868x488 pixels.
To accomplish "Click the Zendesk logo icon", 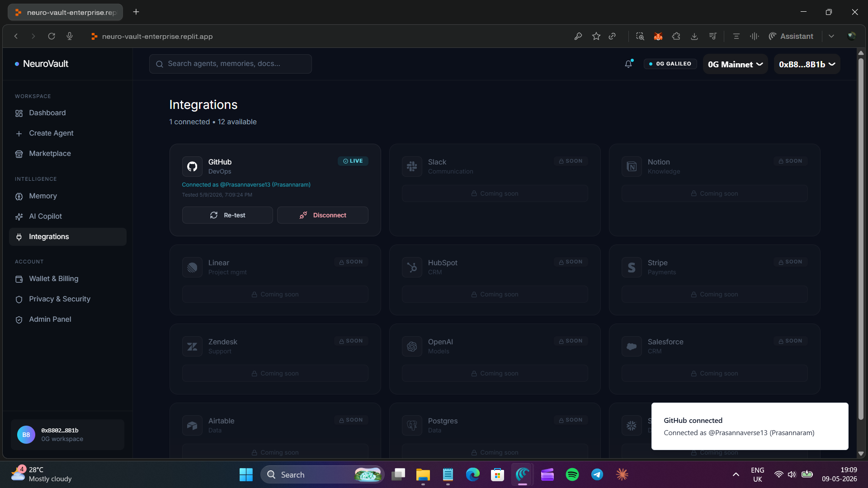I will tap(192, 346).
